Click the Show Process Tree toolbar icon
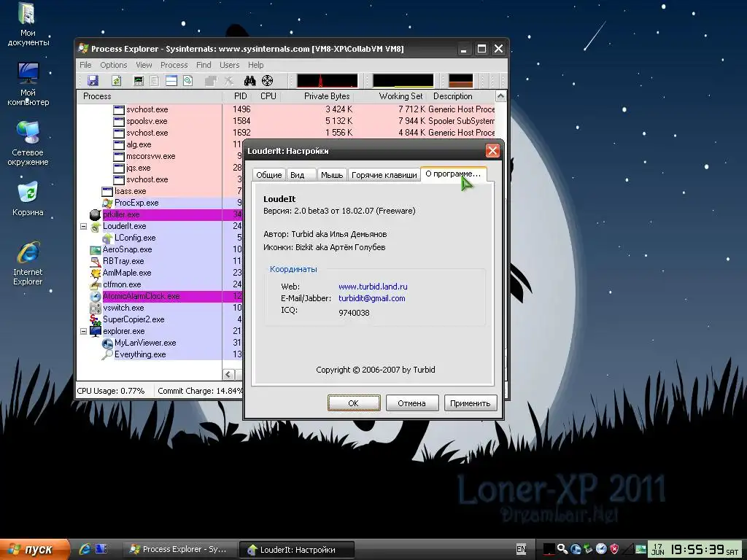747x560 pixels. 155,80
